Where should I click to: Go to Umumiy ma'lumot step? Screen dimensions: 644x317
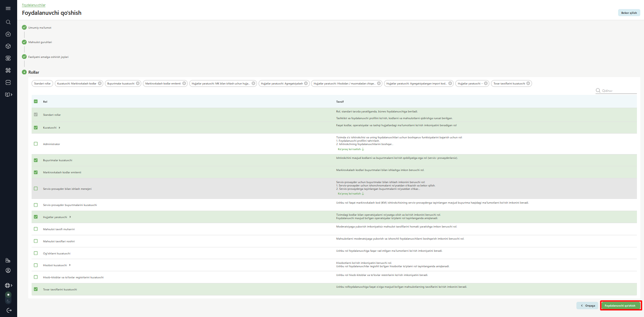click(x=40, y=28)
